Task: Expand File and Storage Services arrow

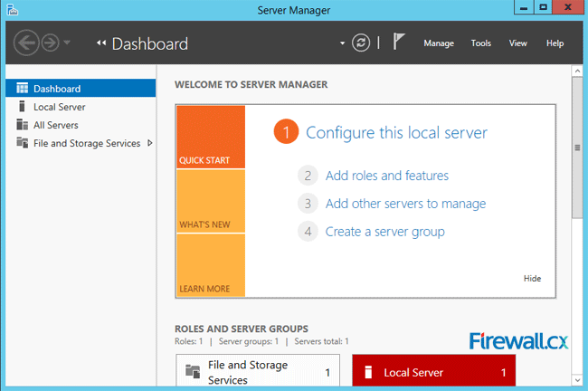Action: point(149,143)
